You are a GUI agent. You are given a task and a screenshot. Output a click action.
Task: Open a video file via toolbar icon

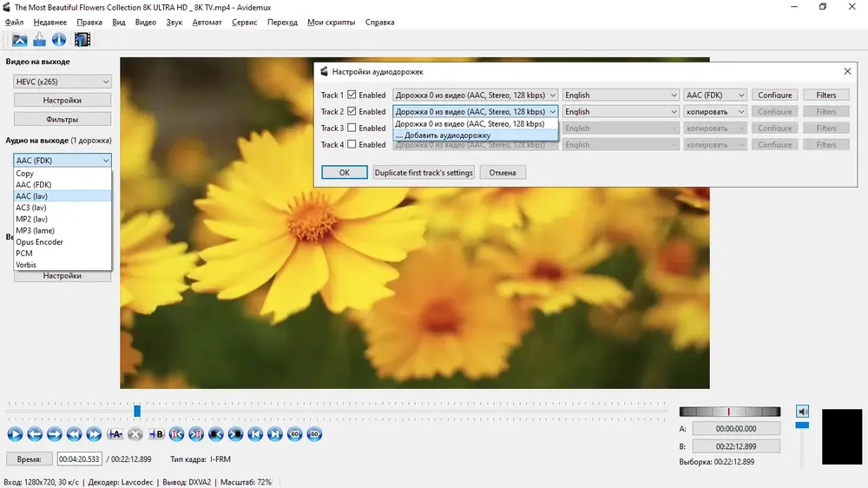pyautogui.click(x=19, y=39)
